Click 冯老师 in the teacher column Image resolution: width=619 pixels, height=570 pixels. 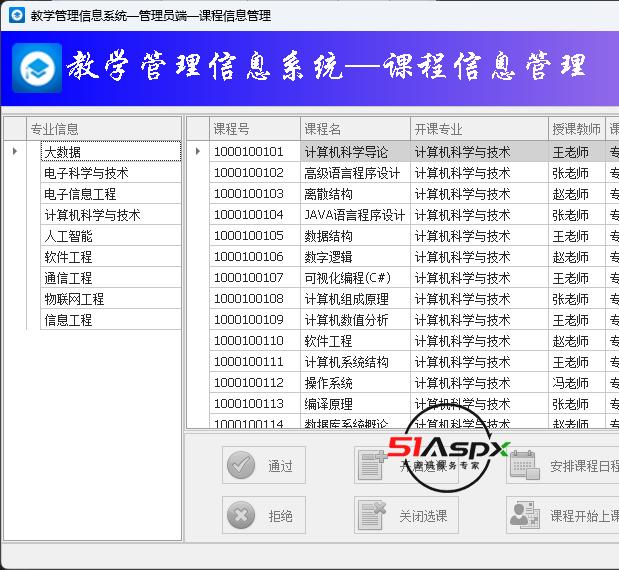point(576,382)
